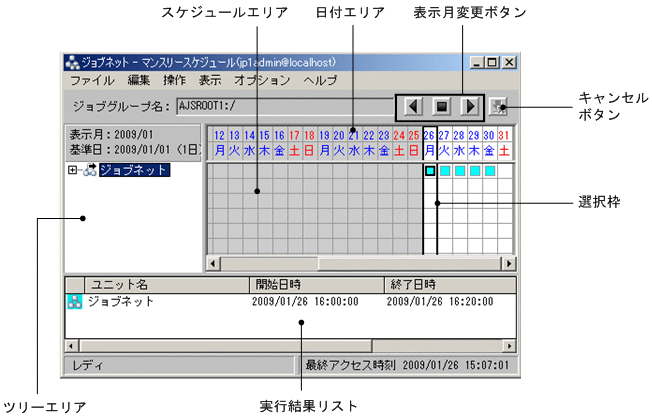This screenshot has height=419, width=652.
Task: Click date 21 水 in the date area
Action: point(354,143)
